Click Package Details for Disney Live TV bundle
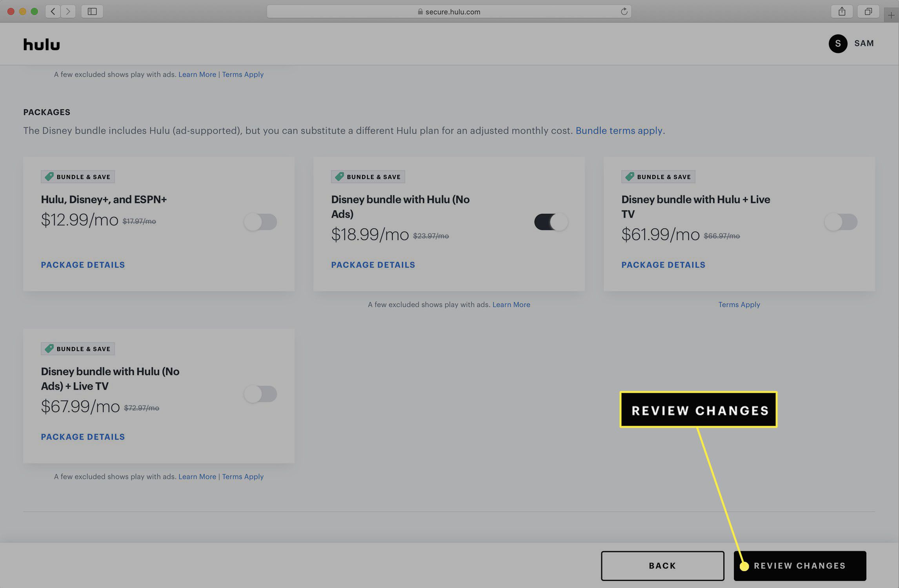The width and height of the screenshot is (899, 588). 664,265
